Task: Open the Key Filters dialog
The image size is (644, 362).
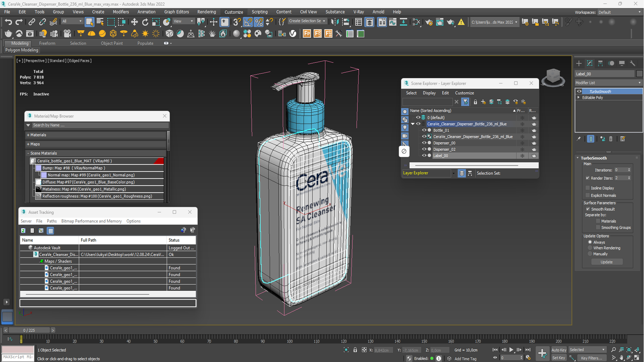Action: click(592, 358)
